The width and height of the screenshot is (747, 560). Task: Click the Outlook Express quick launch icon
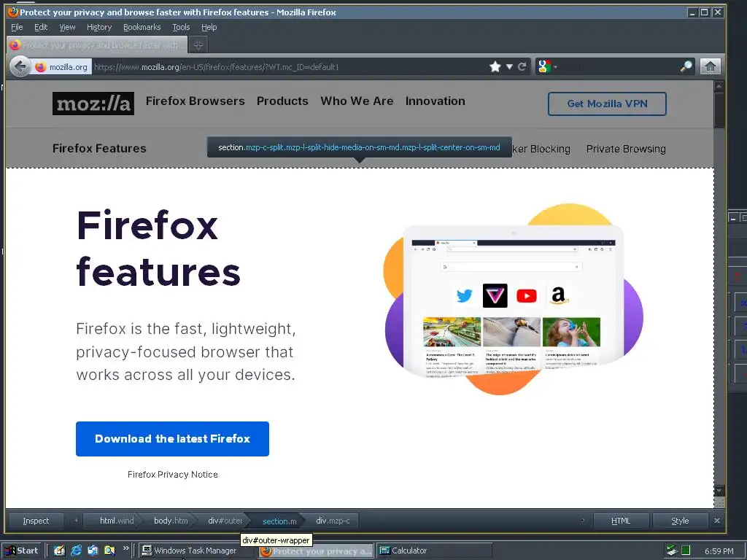pos(93,551)
